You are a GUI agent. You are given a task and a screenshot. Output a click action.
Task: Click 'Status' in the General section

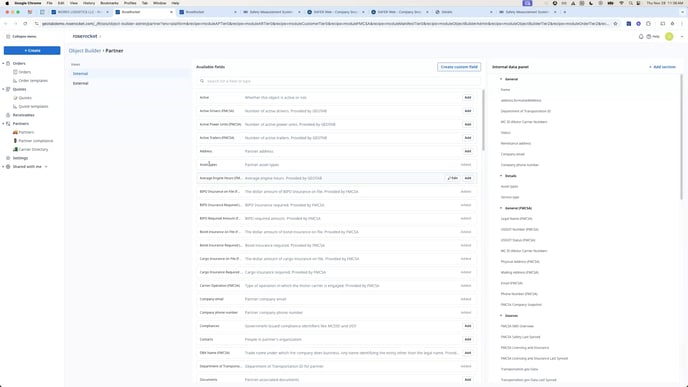[x=505, y=133]
